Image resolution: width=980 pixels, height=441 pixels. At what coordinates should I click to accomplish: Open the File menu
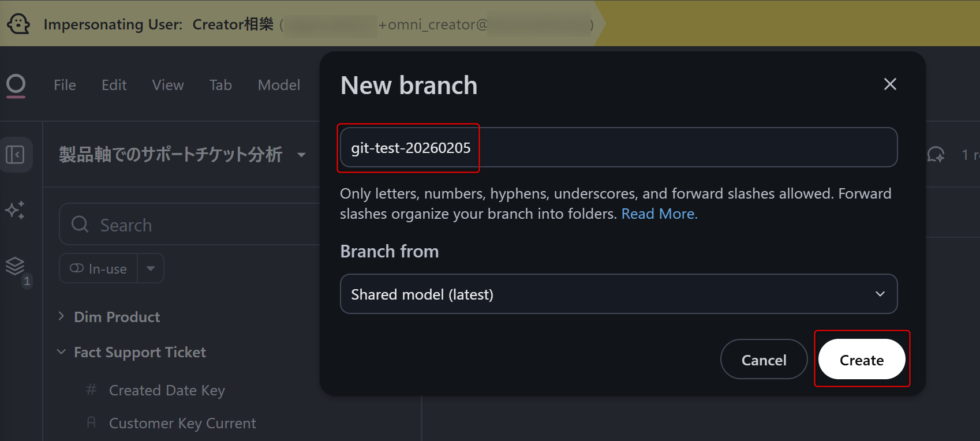click(x=65, y=85)
